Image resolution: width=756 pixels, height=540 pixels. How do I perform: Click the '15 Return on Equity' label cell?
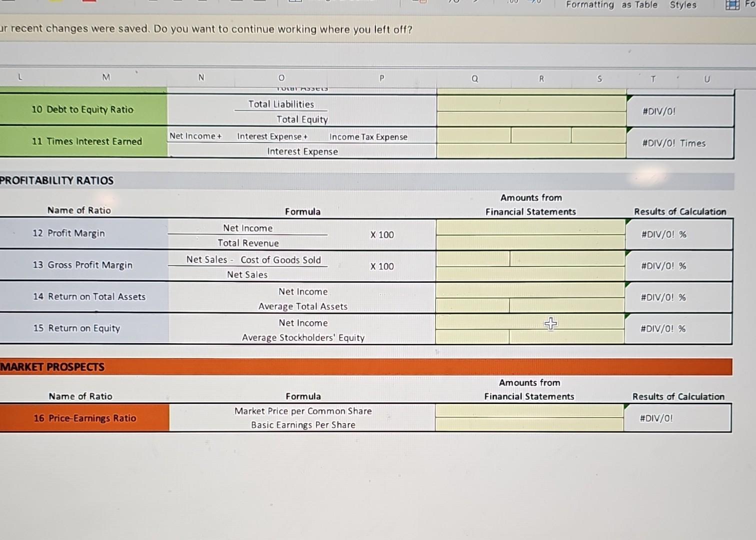coord(84,328)
